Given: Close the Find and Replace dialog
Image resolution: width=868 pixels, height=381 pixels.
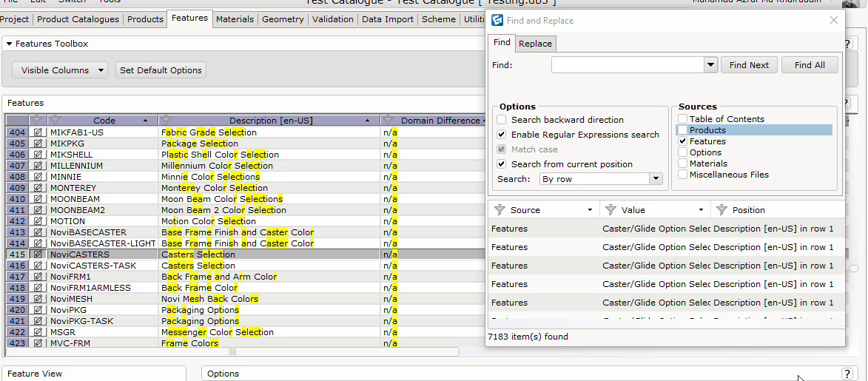Looking at the screenshot, I should 834,21.
